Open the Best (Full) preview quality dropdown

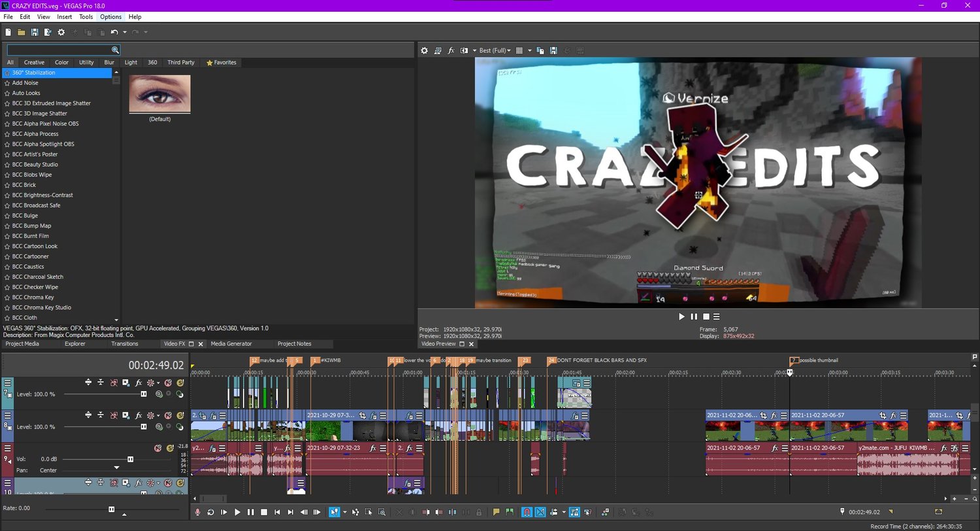point(495,50)
